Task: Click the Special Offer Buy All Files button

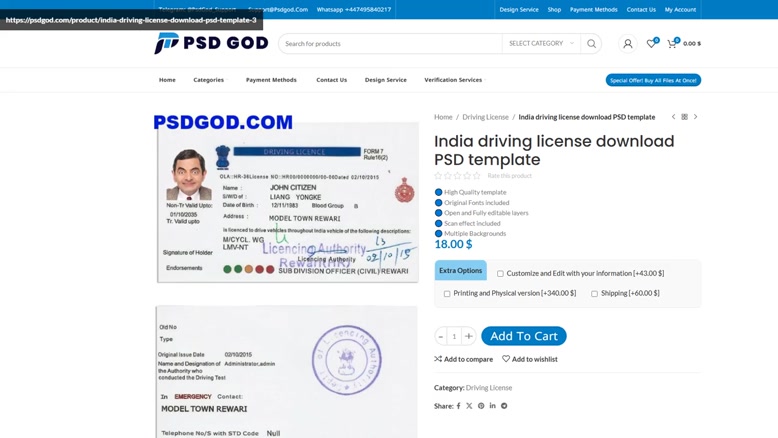Action: pos(653,80)
